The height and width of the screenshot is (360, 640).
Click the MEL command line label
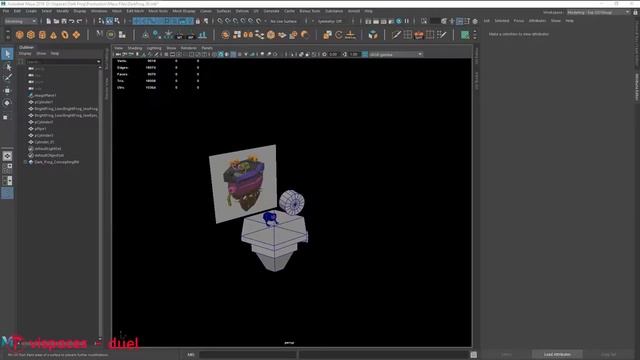click(191, 355)
